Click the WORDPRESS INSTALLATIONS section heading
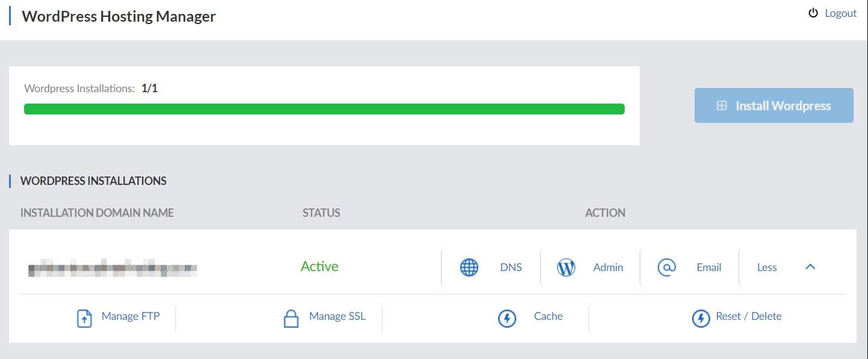The width and height of the screenshot is (868, 359). click(93, 181)
